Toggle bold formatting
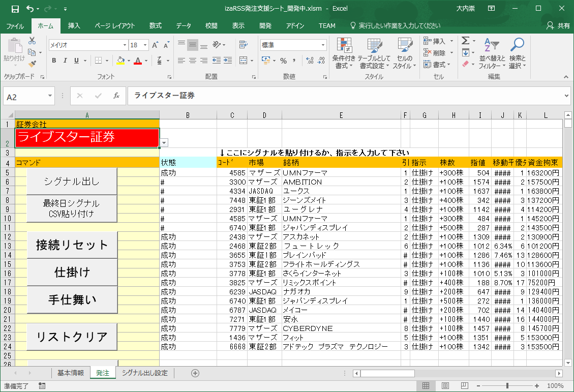Image resolution: width=574 pixels, height=392 pixels. pyautogui.click(x=54, y=61)
